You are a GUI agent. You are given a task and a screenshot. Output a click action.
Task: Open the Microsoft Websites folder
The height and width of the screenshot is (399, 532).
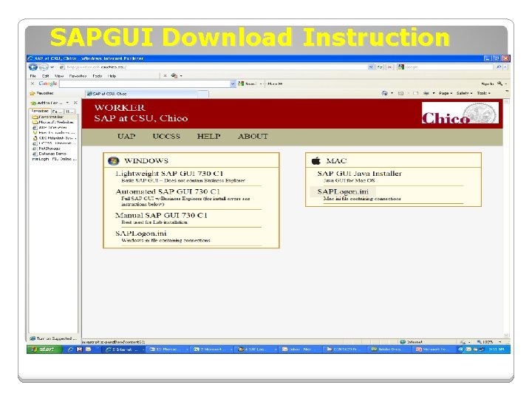pos(53,122)
